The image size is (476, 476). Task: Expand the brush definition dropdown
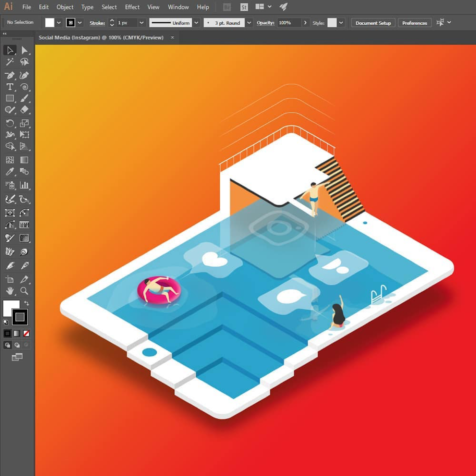click(249, 23)
